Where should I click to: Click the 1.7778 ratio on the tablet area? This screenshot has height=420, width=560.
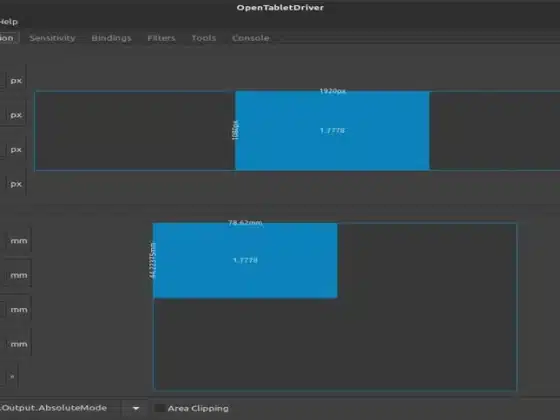(x=245, y=260)
